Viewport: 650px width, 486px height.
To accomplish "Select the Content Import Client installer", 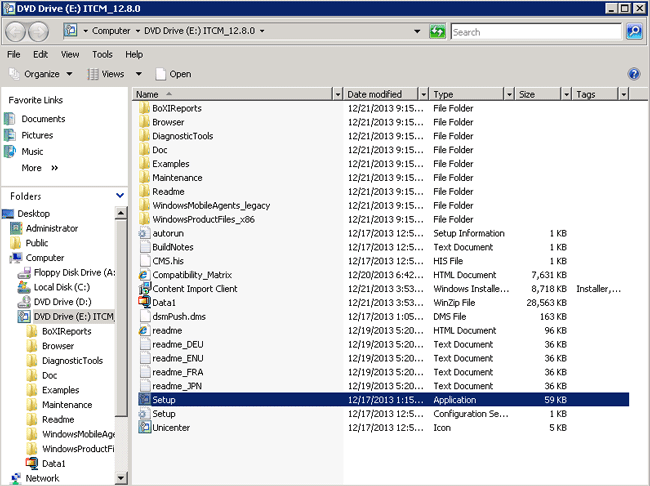I will click(x=194, y=289).
